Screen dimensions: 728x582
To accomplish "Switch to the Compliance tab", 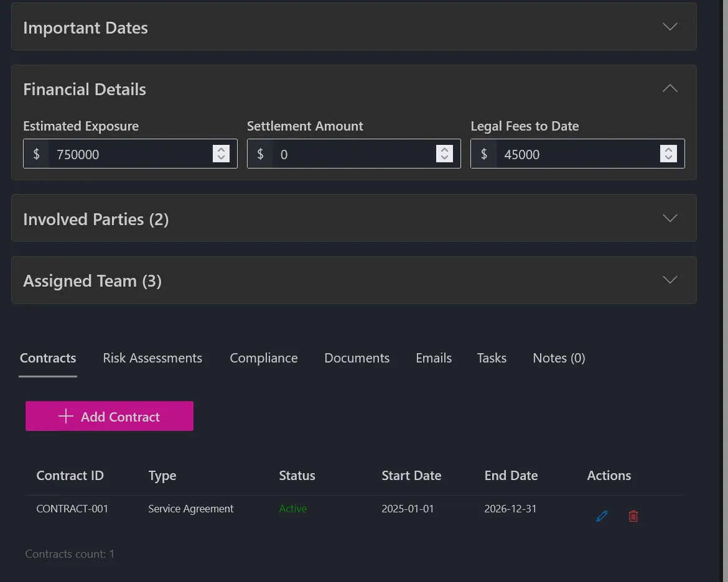I will 264,358.
